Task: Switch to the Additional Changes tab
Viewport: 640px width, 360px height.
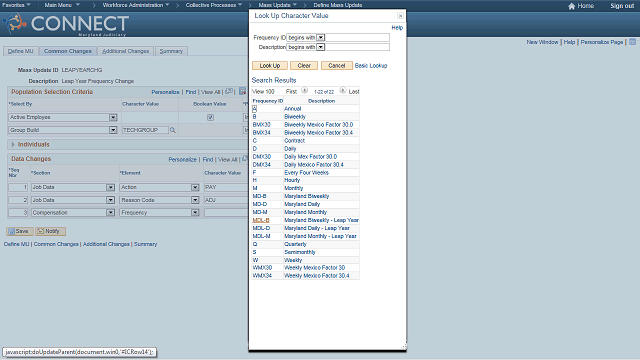Action: point(126,51)
